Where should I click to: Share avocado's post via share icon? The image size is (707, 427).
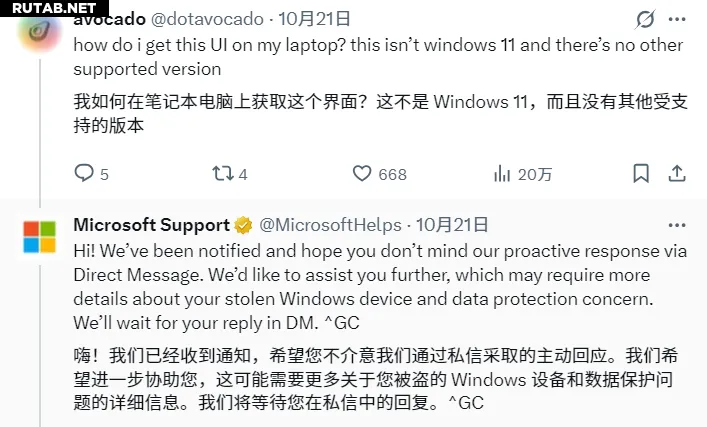point(679,173)
